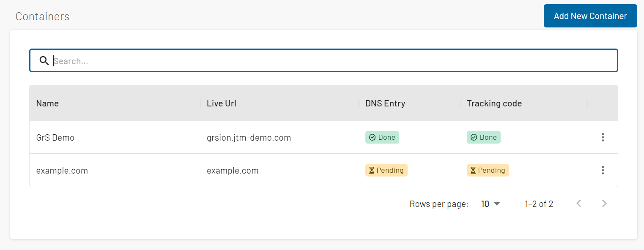
Task: Click Tracking code Pending badge for example.com
Action: click(x=488, y=170)
